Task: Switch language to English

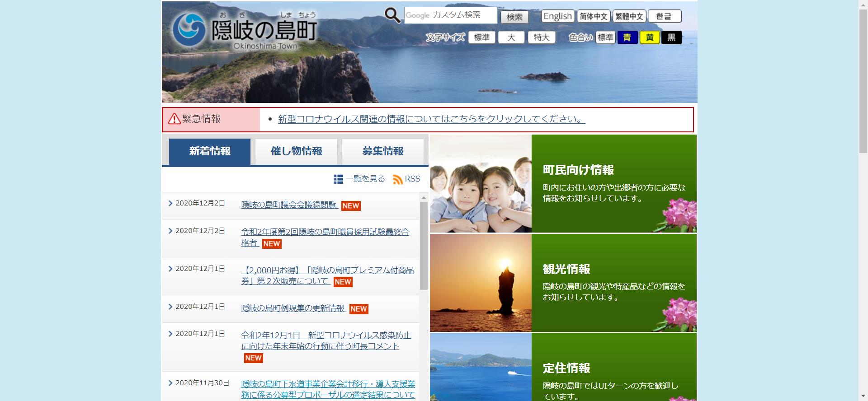Action: 558,16
